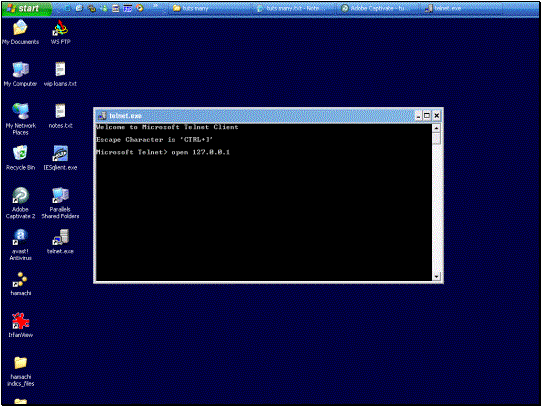Click the orange-ring icon at the quick launch's right end
541x406 pixels.
(140, 8)
